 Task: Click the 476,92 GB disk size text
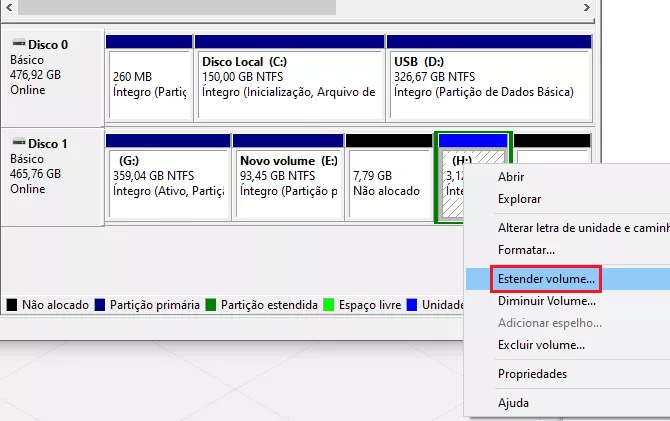pyautogui.click(x=35, y=75)
